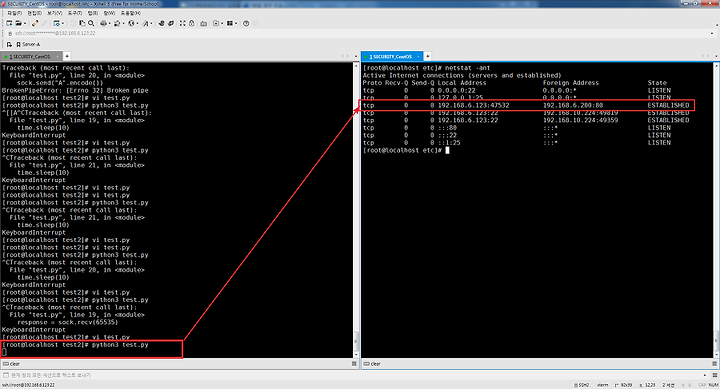Screen dimensions: 720x389
Task: Click the right terminal vertical scrollbar
Action: (716, 210)
